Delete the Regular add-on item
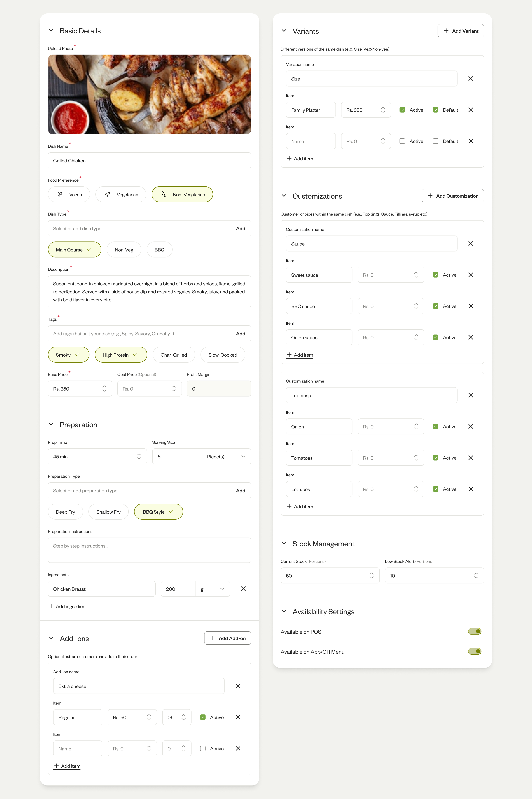This screenshot has width=532, height=799. click(x=238, y=717)
